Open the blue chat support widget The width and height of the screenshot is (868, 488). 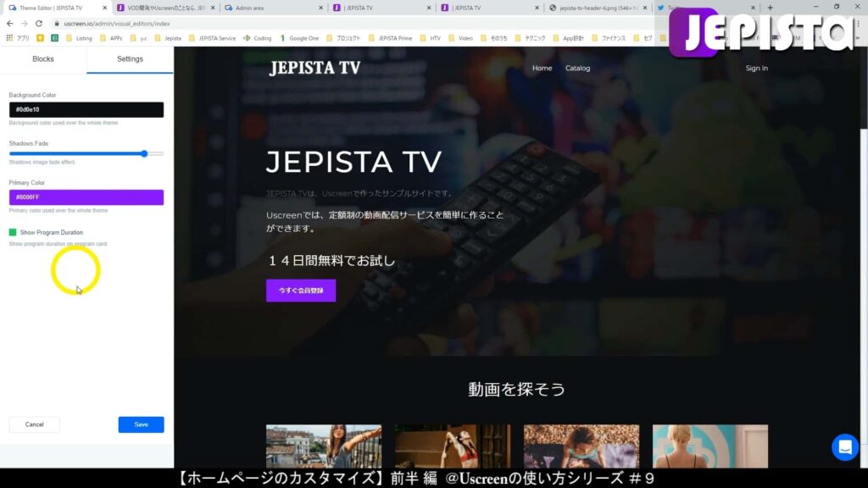point(845,447)
